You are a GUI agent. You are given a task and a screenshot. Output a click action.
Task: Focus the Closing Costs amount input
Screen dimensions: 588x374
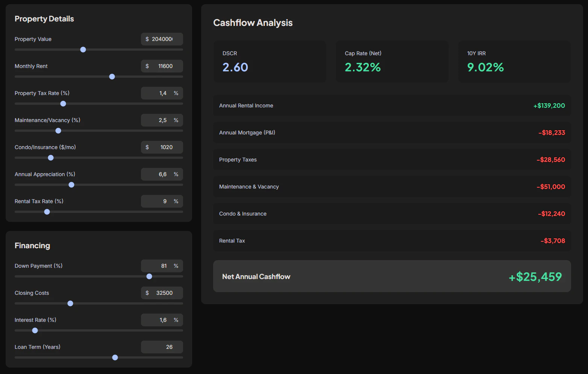click(x=162, y=293)
